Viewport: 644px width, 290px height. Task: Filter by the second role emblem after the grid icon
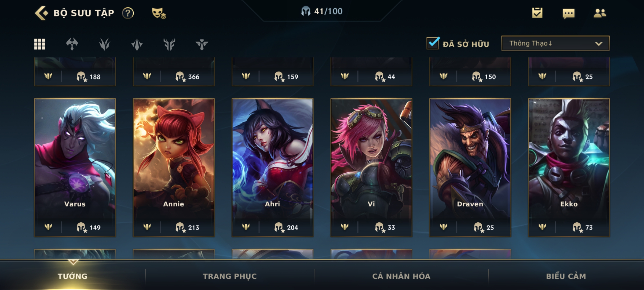tap(104, 44)
